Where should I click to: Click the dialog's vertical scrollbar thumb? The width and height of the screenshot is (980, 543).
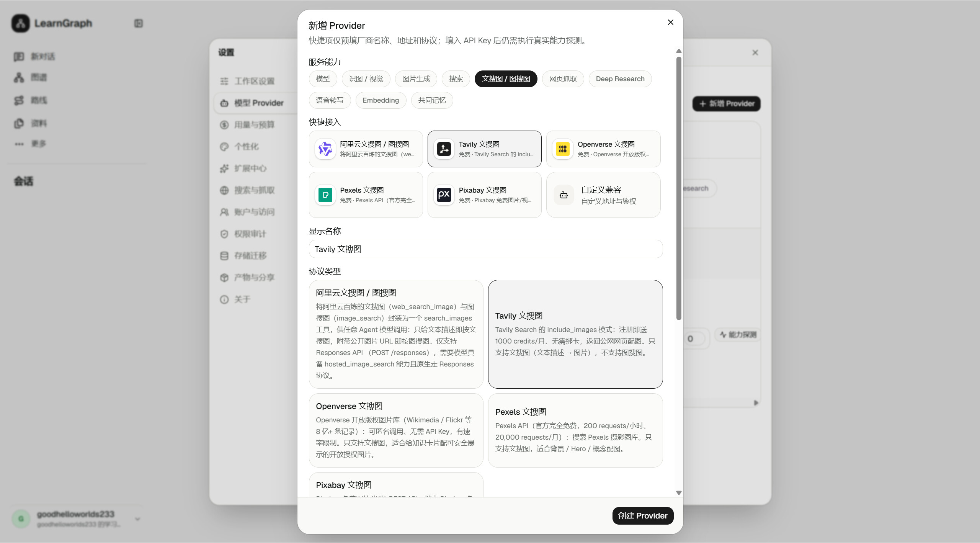point(679,188)
